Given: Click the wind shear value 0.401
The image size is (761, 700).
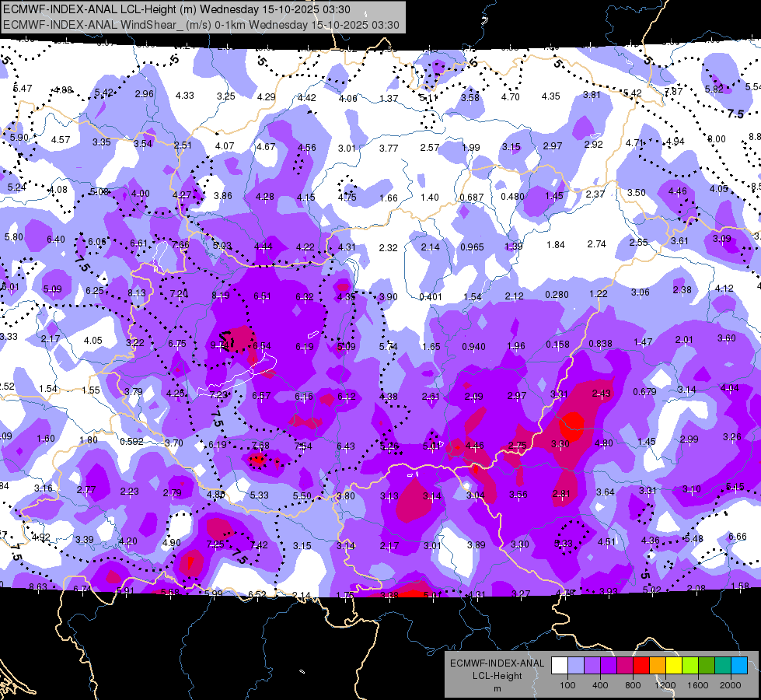Looking at the screenshot, I should [431, 296].
